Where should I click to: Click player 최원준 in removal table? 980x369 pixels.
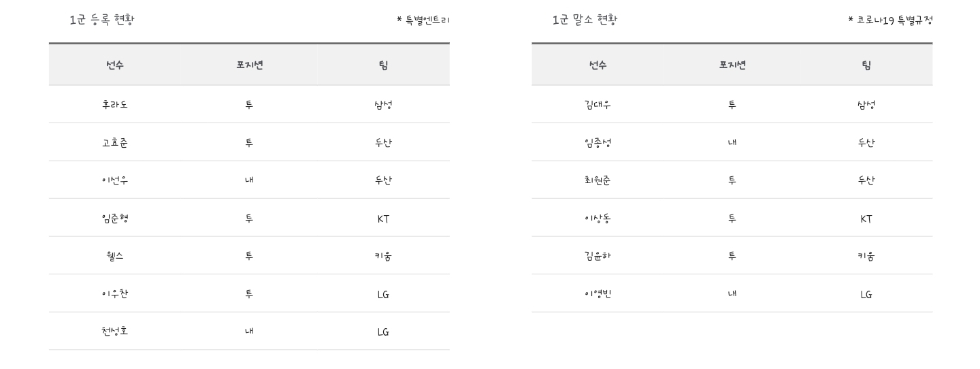coord(598,180)
